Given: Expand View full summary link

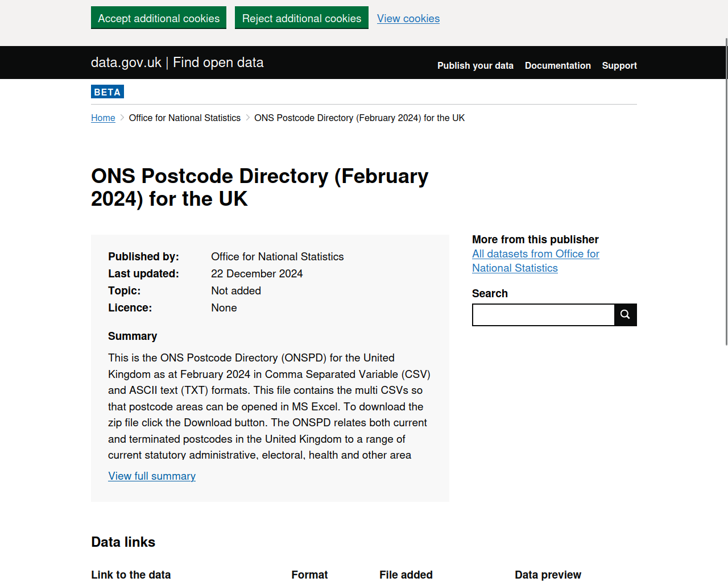Looking at the screenshot, I should tap(152, 476).
